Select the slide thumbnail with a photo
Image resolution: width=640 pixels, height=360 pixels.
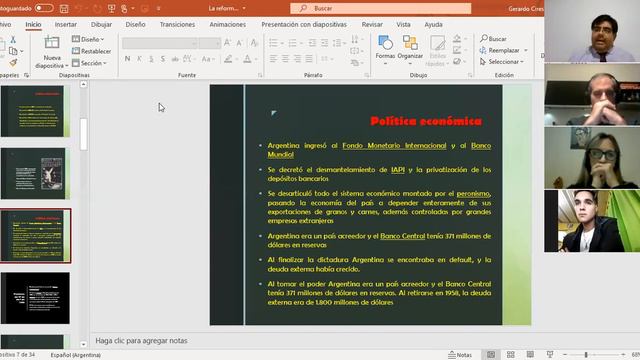point(36,173)
